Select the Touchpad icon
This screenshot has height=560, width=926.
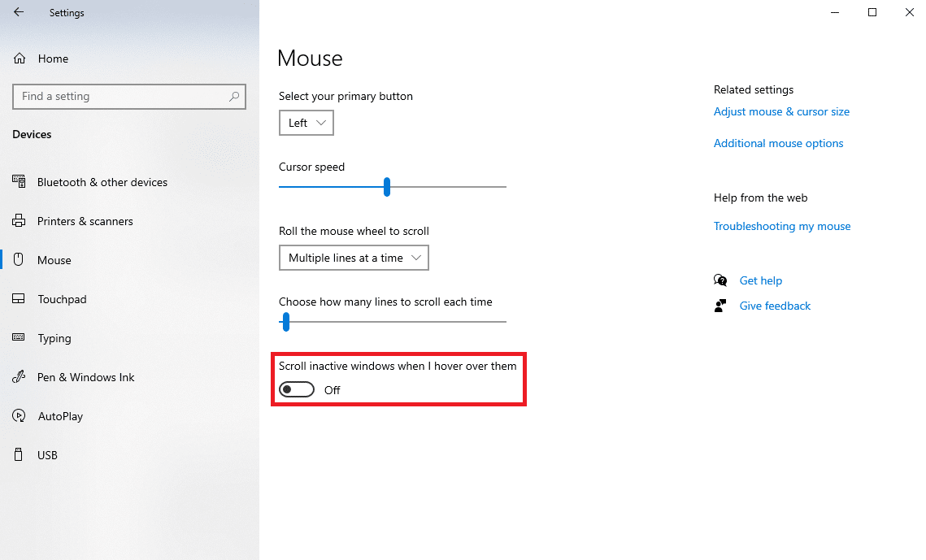click(x=18, y=298)
